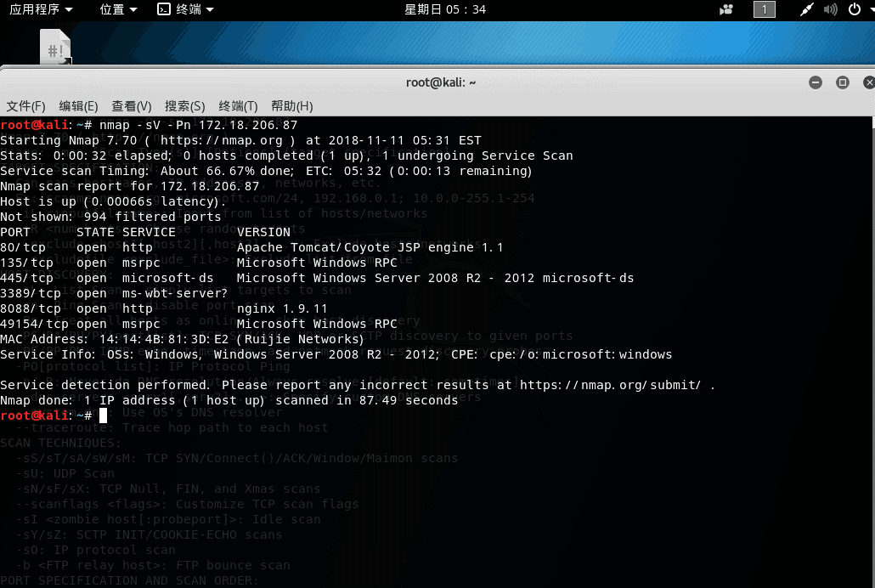Click the Microsoft Windows Server 2008 R2 - 2012 microsoft-ds text
875x588 pixels.
[x=435, y=278]
